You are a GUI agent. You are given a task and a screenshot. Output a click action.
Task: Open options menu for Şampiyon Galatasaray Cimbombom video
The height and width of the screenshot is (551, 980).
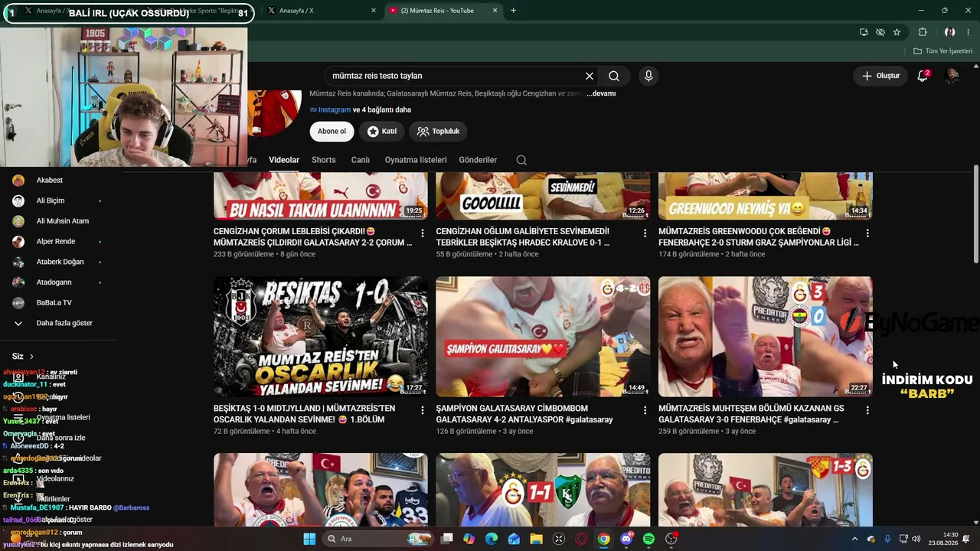[x=645, y=410]
